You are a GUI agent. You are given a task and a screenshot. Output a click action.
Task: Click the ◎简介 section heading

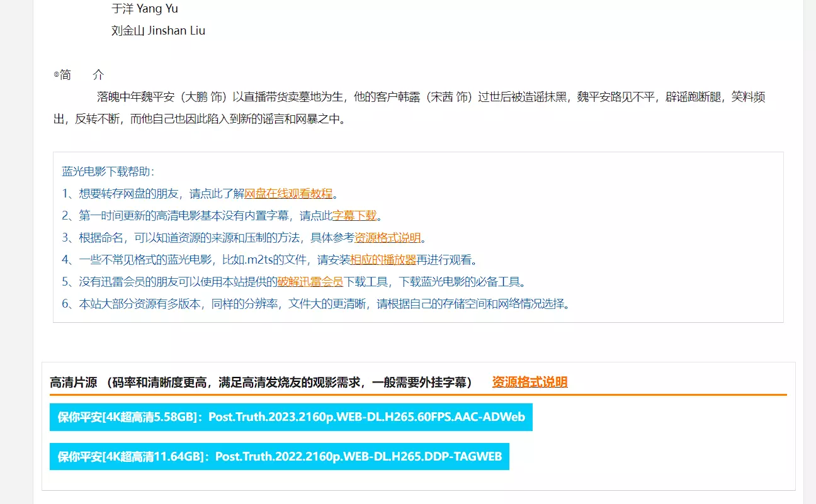coord(79,75)
